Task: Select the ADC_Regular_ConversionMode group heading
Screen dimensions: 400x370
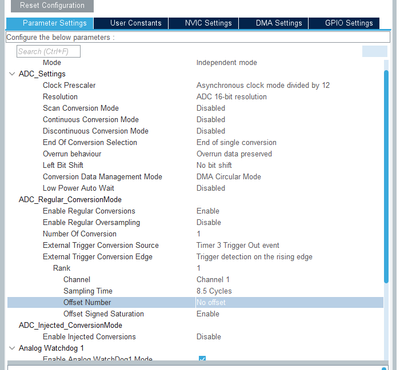Action: (70, 200)
